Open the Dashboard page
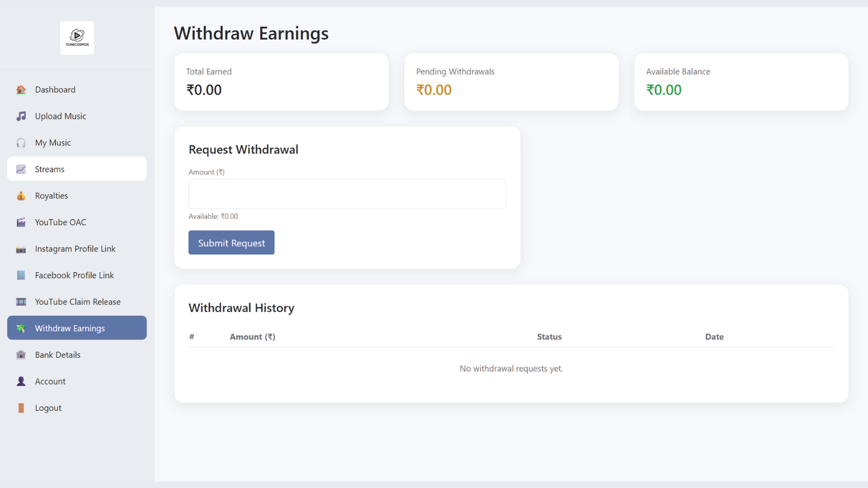This screenshot has width=868, height=488. (55, 89)
